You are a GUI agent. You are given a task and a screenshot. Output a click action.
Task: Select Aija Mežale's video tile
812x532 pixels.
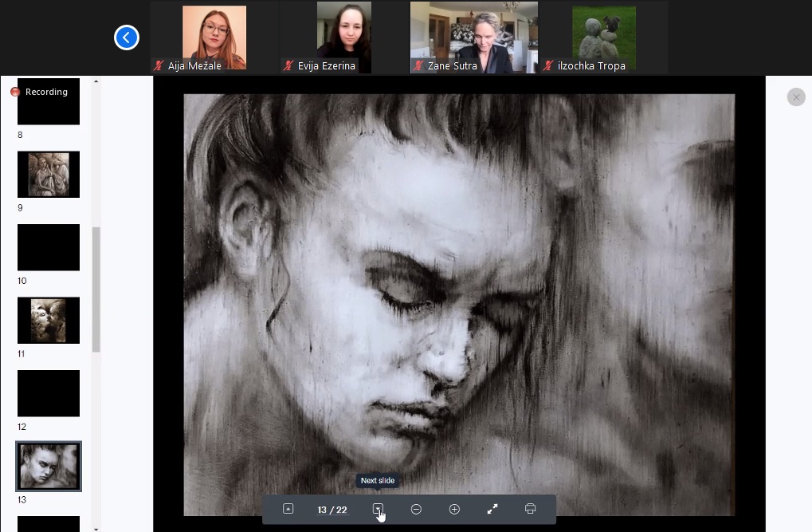pyautogui.click(x=214, y=37)
